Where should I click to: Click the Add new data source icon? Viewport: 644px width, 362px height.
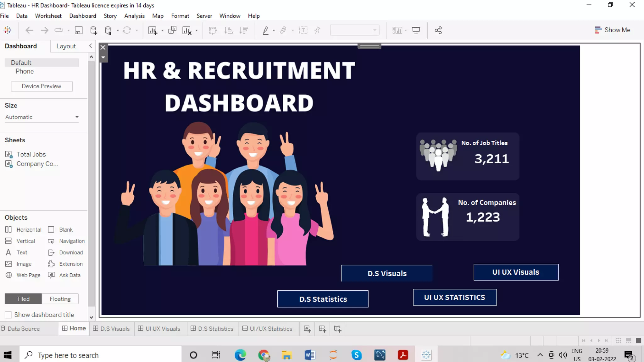93,30
